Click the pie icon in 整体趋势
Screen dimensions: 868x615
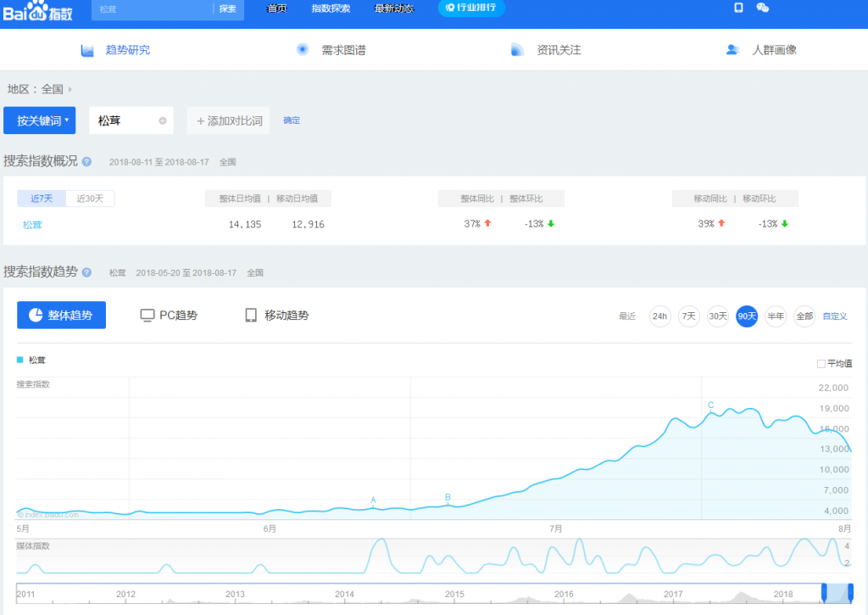tap(36, 315)
